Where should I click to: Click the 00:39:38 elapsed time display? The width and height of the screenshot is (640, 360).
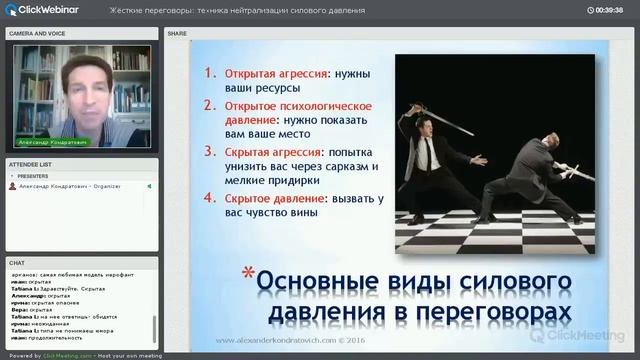tap(609, 10)
